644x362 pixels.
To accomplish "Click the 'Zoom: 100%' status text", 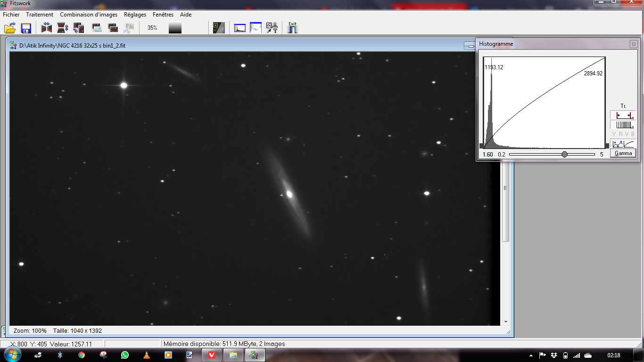I will [30, 330].
